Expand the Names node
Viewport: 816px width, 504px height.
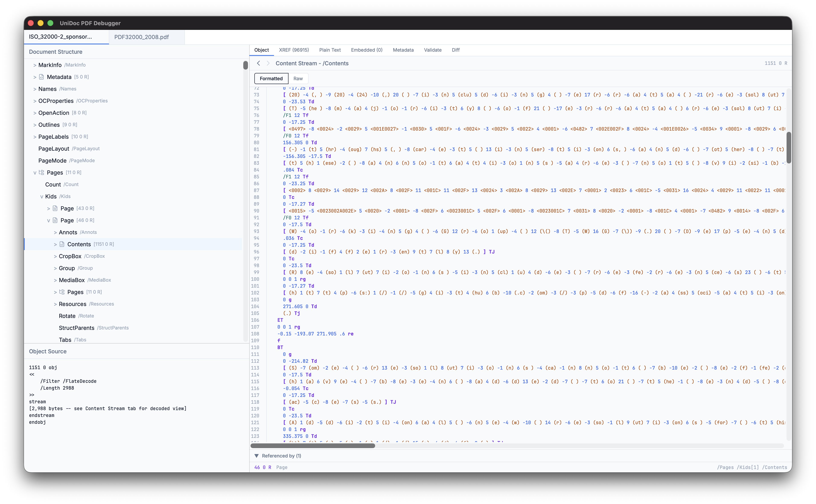[x=35, y=89]
